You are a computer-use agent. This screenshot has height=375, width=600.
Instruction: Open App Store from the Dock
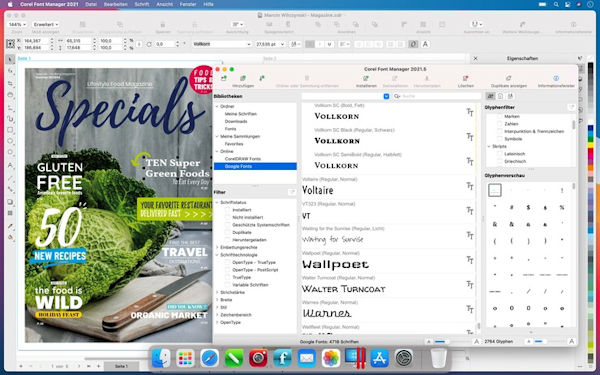coord(380,359)
